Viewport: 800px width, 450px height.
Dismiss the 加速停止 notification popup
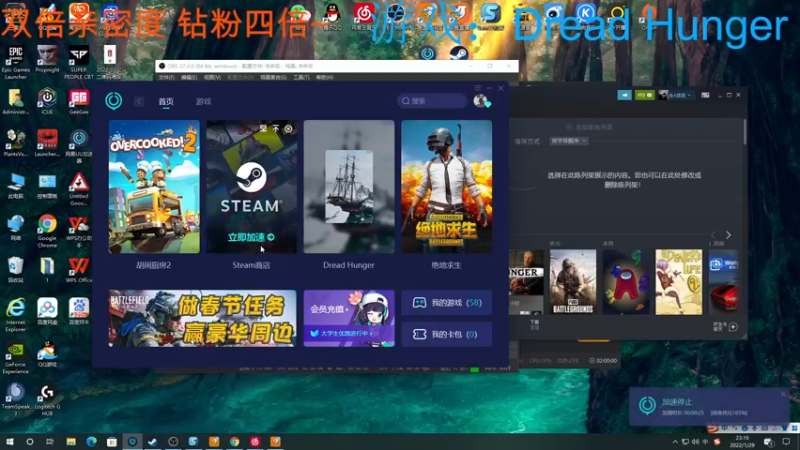[783, 394]
